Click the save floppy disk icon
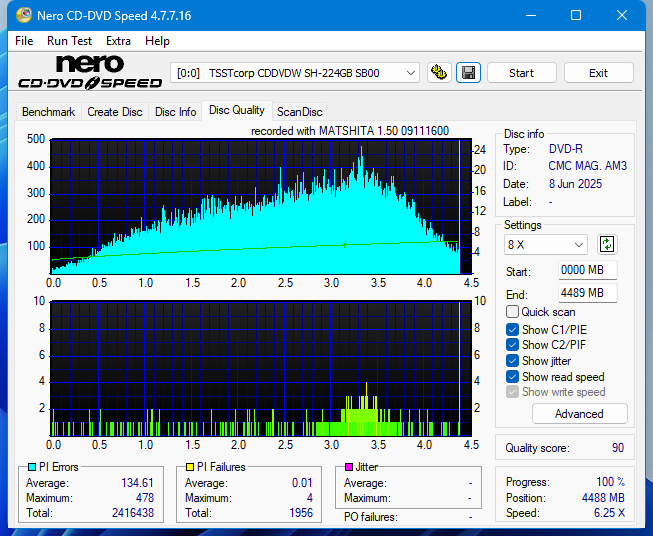Screen dimensions: 653x536 pos(468,73)
